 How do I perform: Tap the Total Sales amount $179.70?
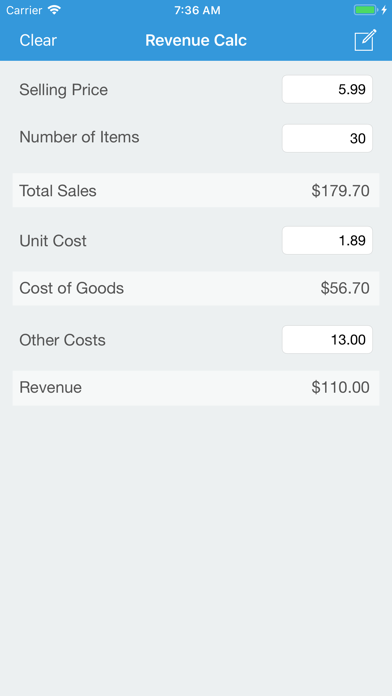[341, 191]
